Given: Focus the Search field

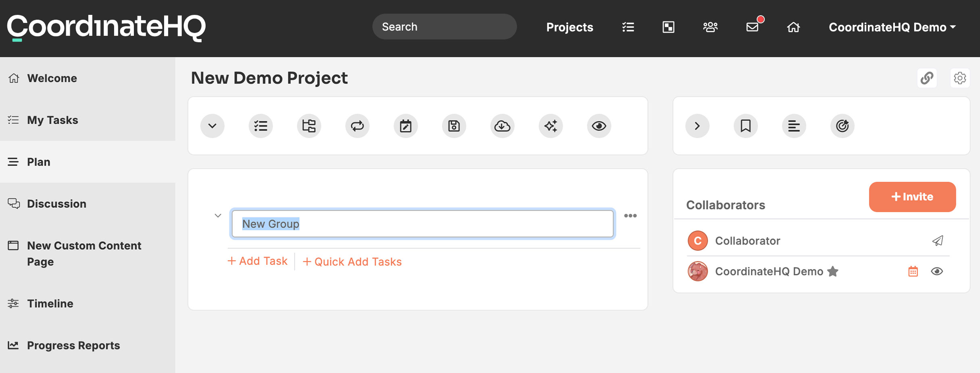Looking at the screenshot, I should 444,27.
